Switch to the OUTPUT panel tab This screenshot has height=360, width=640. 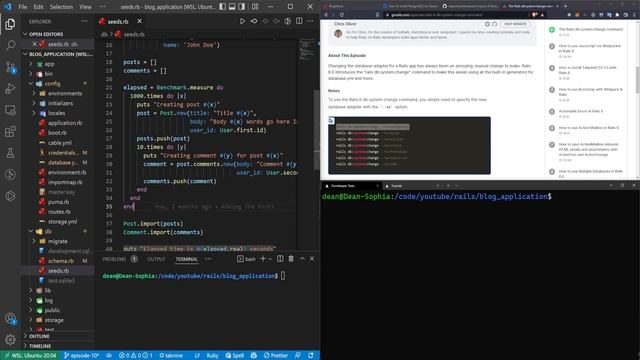156,259
